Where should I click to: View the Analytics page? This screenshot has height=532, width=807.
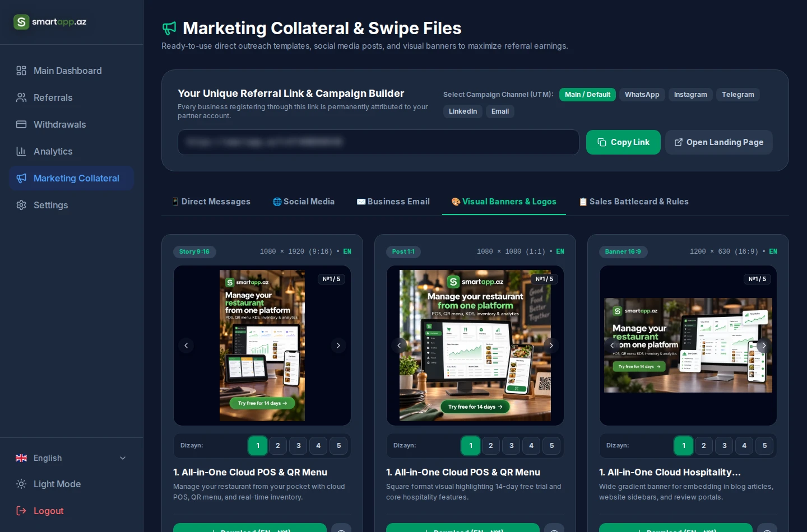click(x=71, y=151)
